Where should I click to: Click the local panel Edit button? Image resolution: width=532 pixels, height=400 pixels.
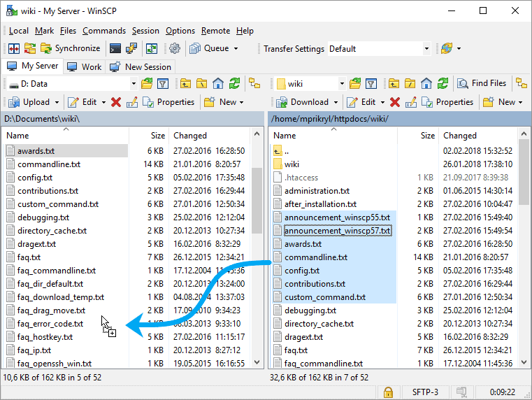point(82,102)
